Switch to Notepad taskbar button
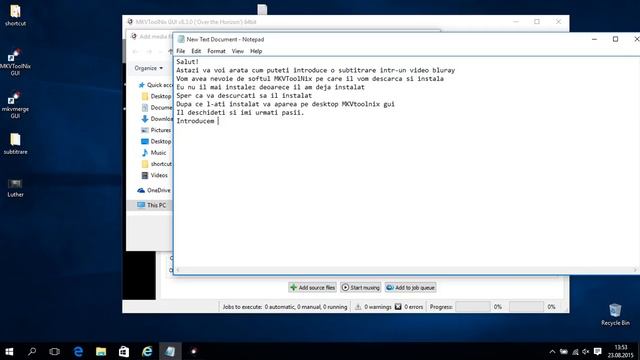 (x=170, y=351)
